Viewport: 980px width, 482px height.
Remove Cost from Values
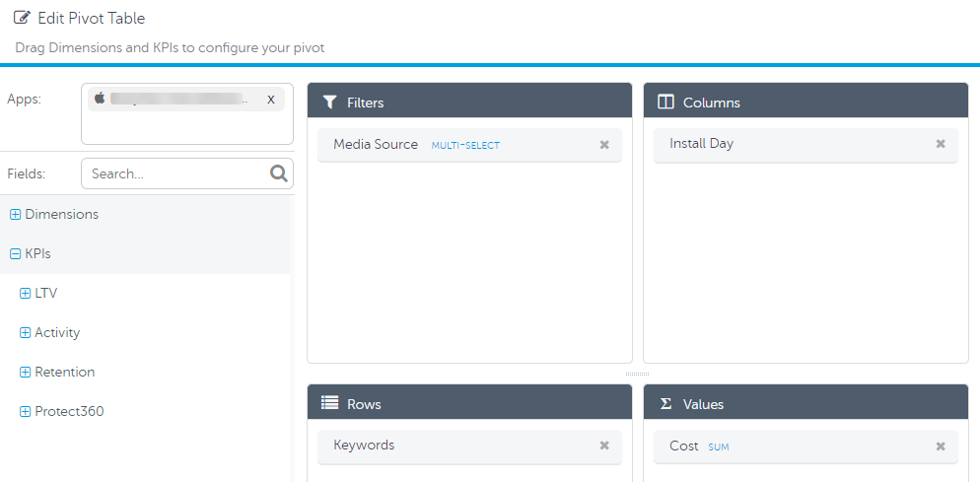[941, 447]
